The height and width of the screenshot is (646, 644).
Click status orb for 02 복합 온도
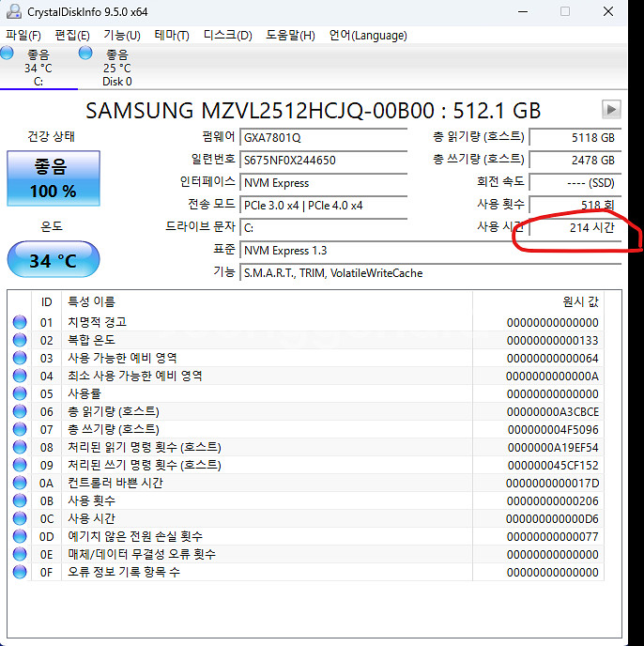(20, 340)
